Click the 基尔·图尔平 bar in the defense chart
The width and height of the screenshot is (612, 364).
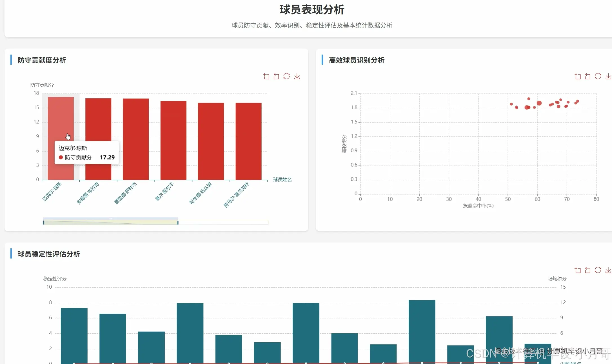(173, 141)
